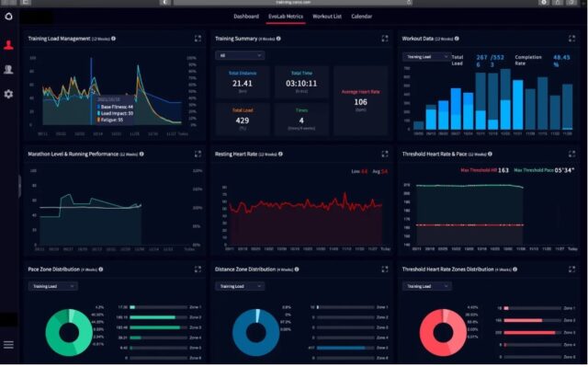Open the Dashboard tab
This screenshot has height=367, width=588.
coord(246,17)
